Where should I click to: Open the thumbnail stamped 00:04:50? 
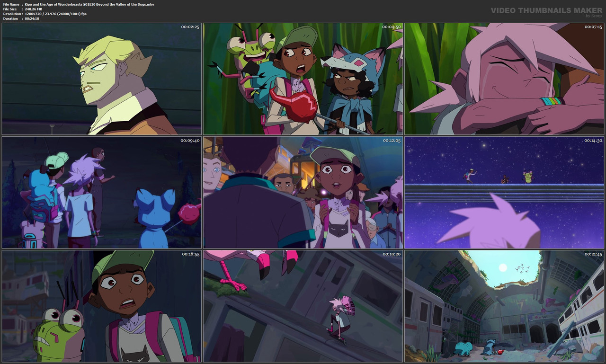pos(303,79)
